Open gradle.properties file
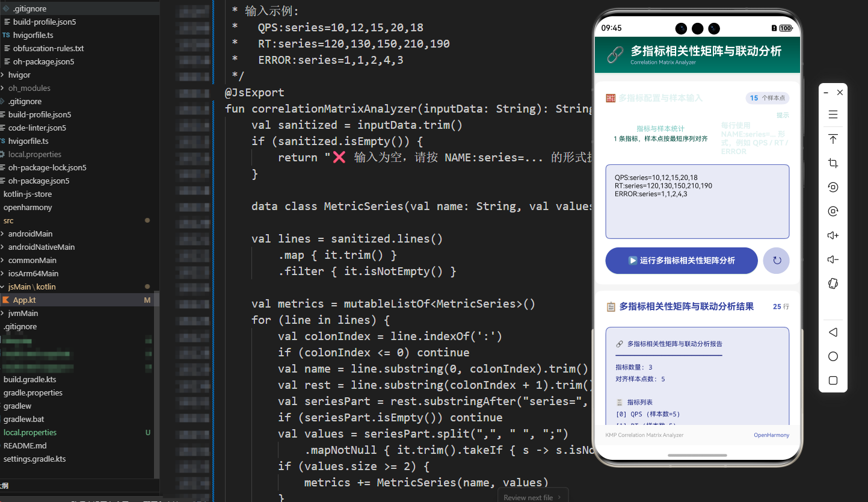Image resolution: width=868 pixels, height=502 pixels. (33, 392)
